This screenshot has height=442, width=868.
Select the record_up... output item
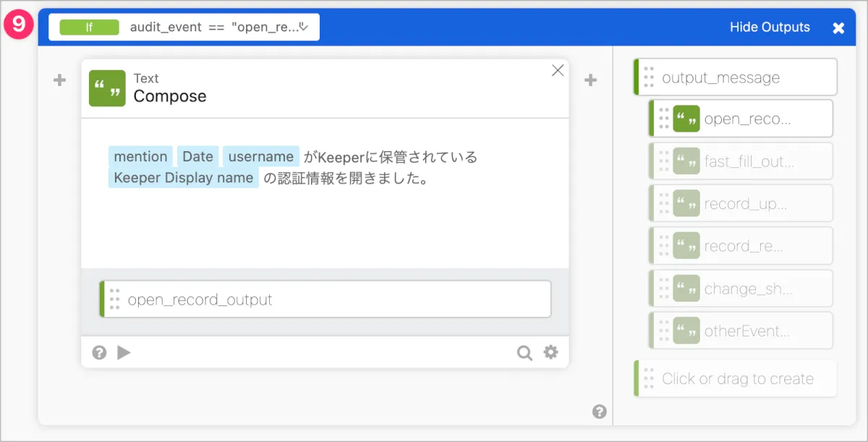745,204
